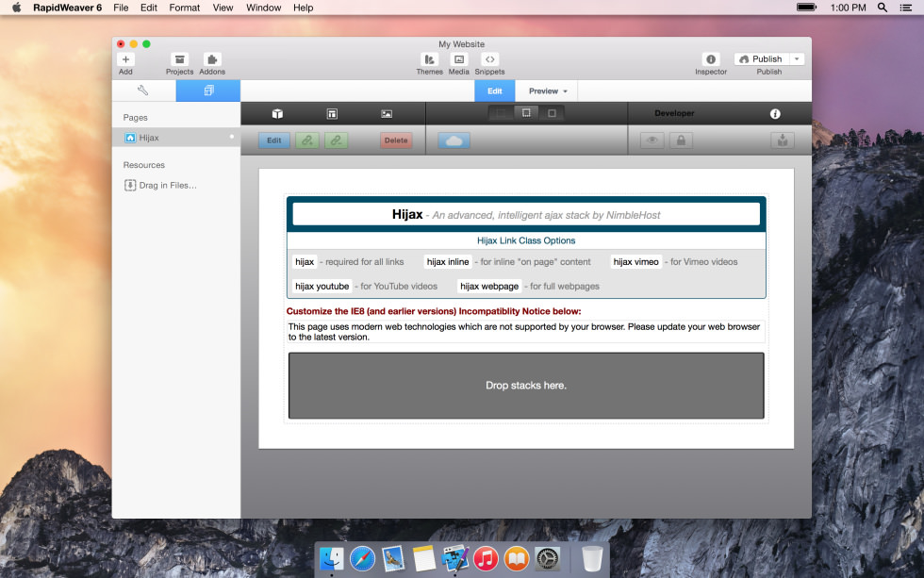Show the Inspector panel
The width and height of the screenshot is (924, 578).
pyautogui.click(x=711, y=59)
